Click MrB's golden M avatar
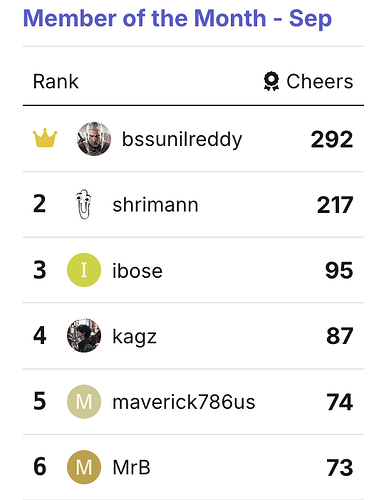Viewport: 388px width, 500px height. coord(84,467)
